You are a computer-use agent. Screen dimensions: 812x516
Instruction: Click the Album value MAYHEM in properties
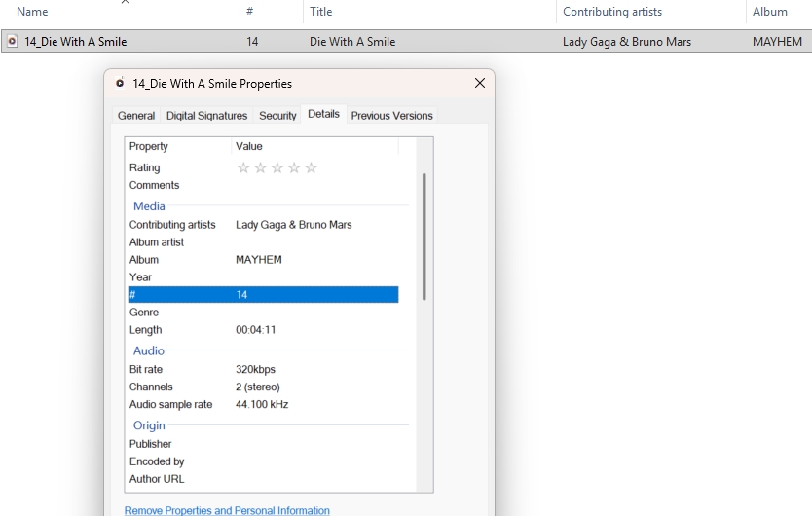point(258,260)
